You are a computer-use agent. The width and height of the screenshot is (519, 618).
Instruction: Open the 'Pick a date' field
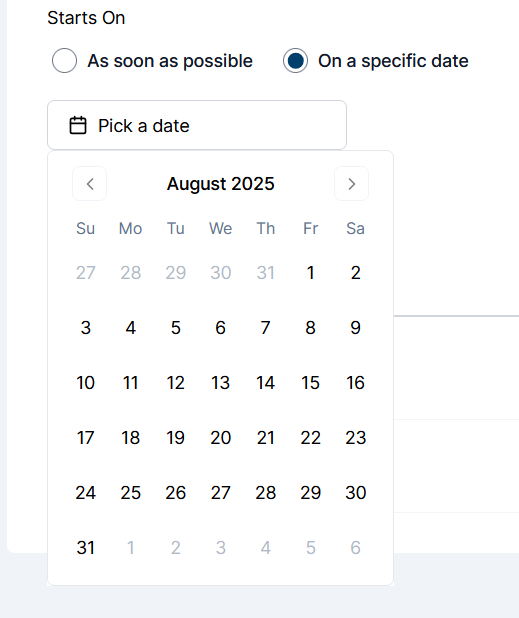click(x=197, y=125)
